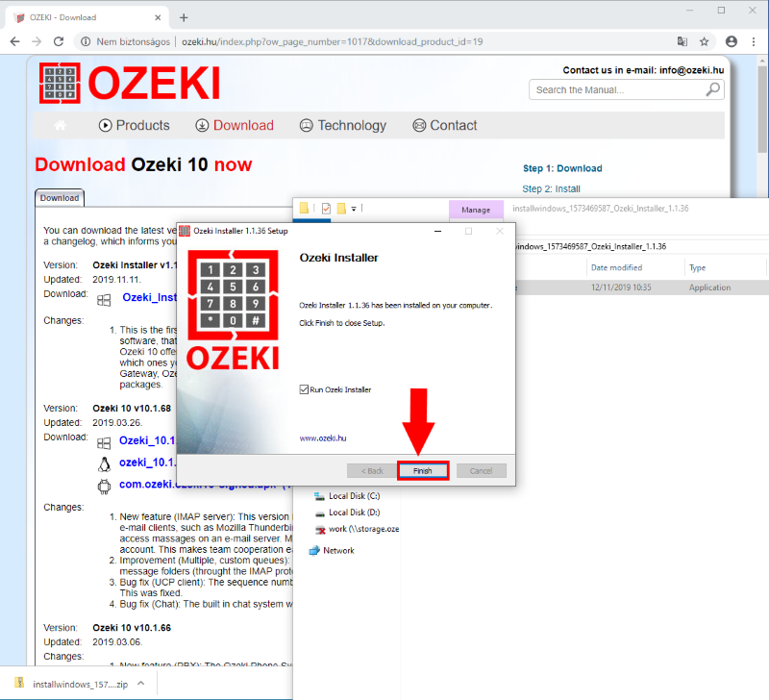Click the Properties checkmark icon in Explorer toolbar
Viewport: 769px width, 700px height.
coord(326,209)
